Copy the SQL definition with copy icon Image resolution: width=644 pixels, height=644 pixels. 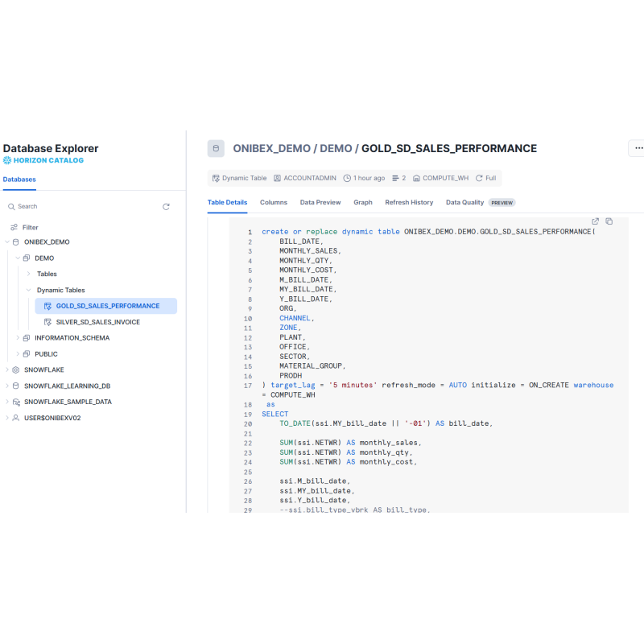pyautogui.click(x=609, y=221)
